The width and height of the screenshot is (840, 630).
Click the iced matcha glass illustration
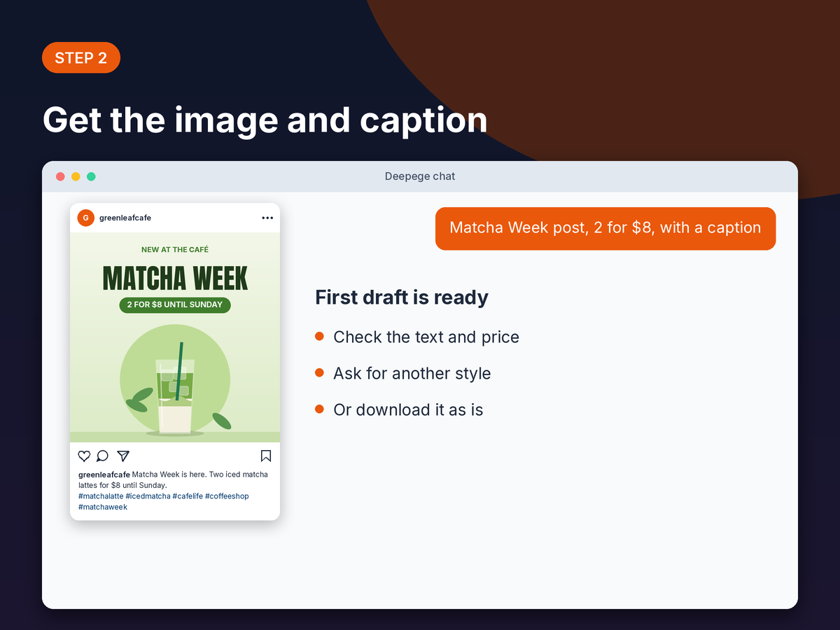tap(175, 388)
